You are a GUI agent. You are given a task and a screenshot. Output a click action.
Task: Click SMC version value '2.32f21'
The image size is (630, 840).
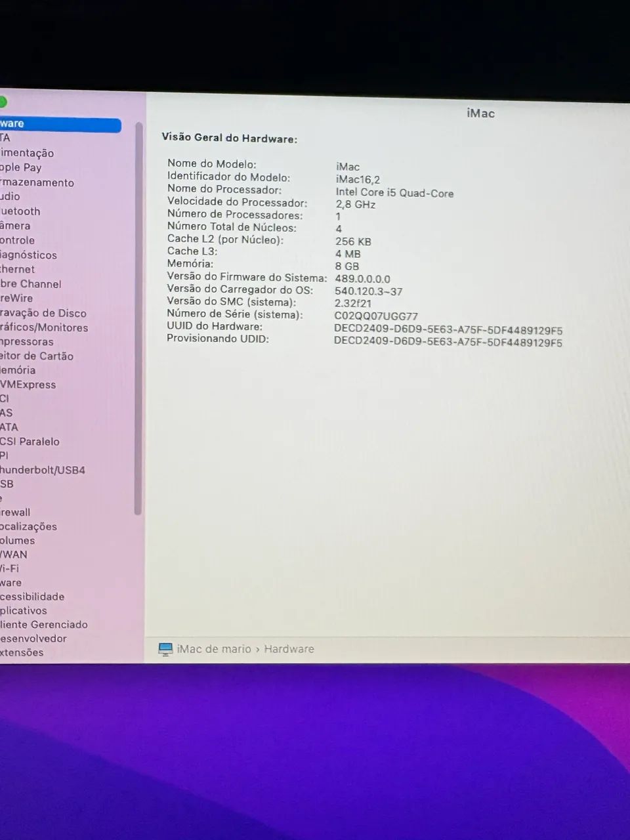(353, 303)
